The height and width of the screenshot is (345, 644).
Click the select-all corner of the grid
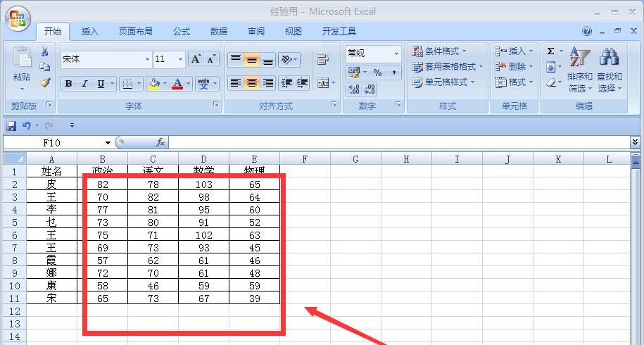click(x=15, y=158)
